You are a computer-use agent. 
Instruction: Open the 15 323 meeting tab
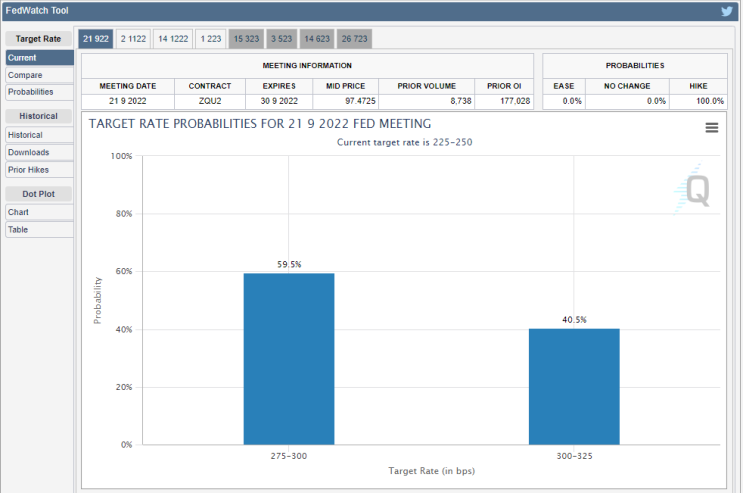coord(246,39)
